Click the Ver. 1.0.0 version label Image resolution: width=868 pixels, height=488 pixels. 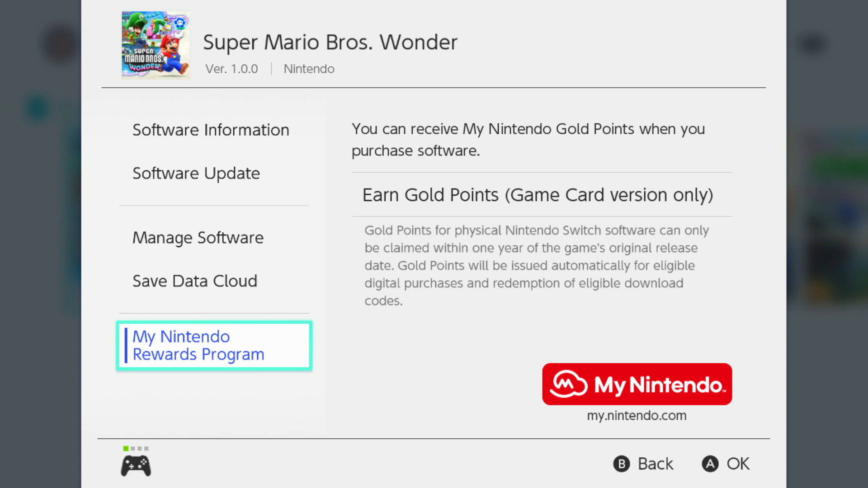click(231, 69)
